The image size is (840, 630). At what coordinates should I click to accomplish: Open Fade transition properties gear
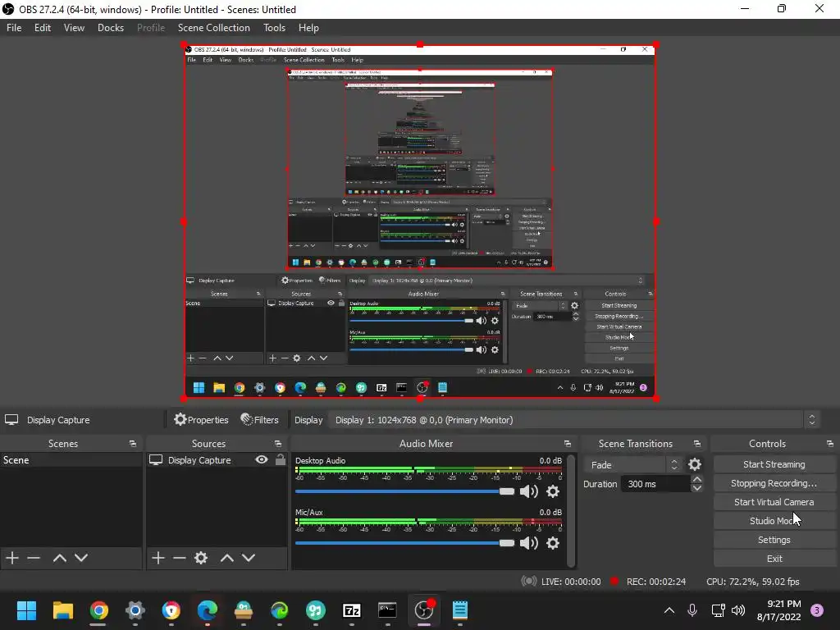point(694,464)
